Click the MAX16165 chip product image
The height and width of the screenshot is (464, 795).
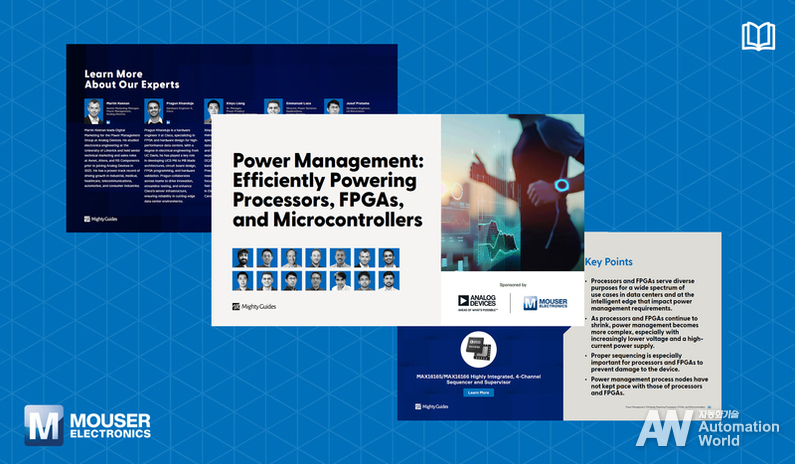coord(478,350)
